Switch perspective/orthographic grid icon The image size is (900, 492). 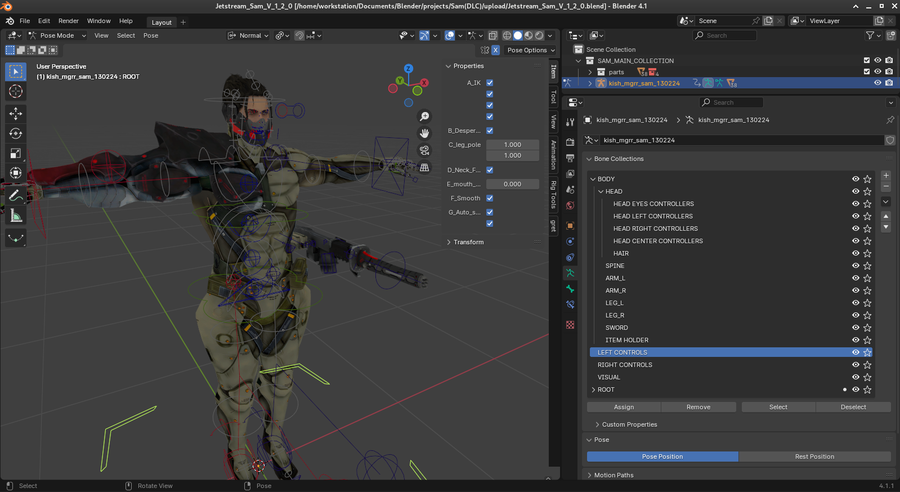click(x=424, y=168)
